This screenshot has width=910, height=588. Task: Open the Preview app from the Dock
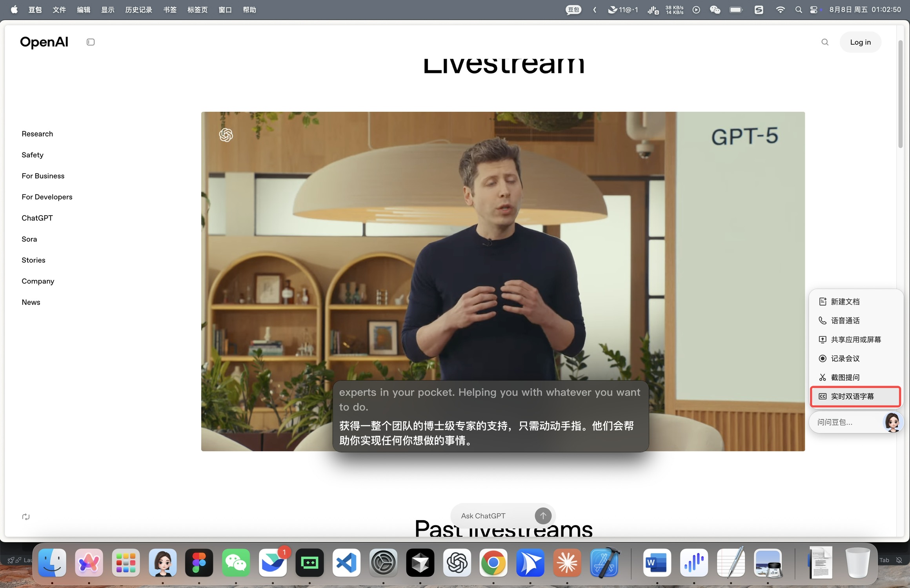point(768,563)
